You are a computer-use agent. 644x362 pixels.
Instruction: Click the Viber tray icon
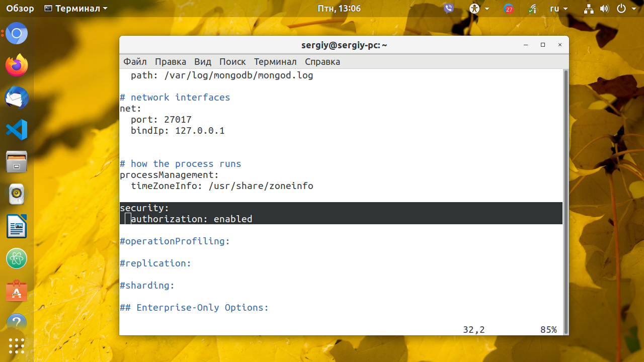click(x=448, y=9)
